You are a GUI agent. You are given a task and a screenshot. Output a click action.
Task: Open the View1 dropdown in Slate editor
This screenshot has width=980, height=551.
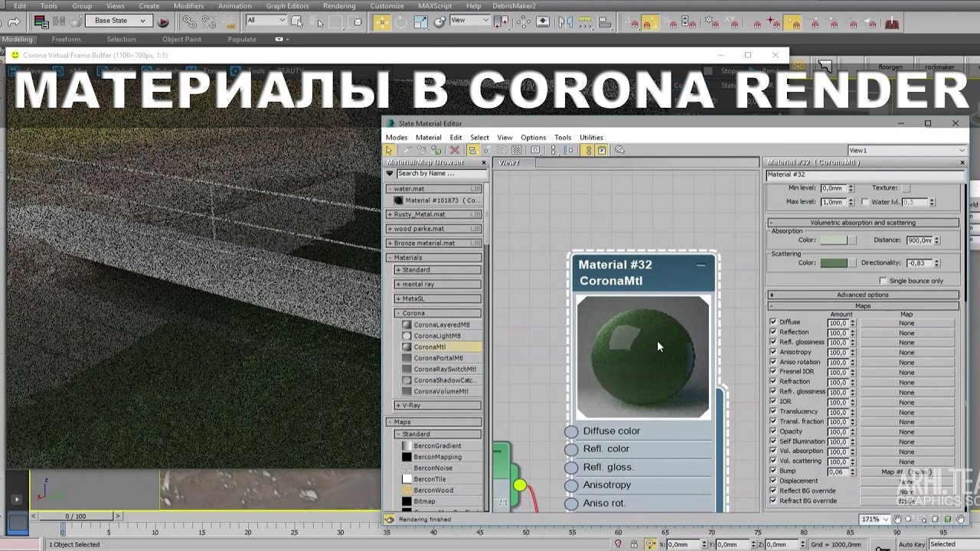[907, 151]
